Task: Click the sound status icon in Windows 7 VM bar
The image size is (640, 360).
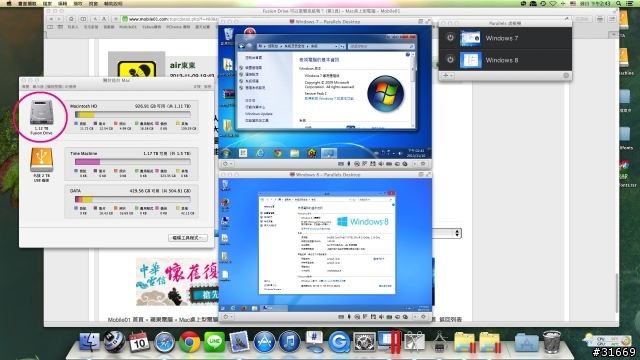Action: point(381,164)
